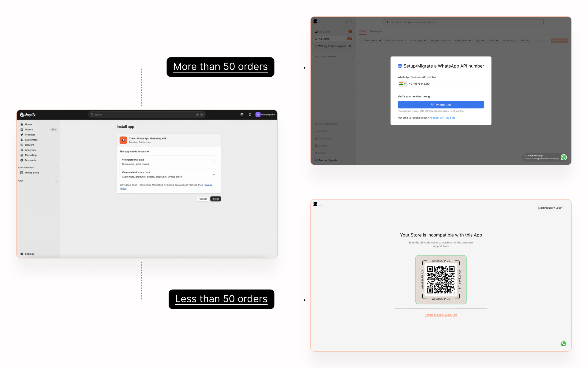Click the 293 orders count badge
The width and height of the screenshot is (588, 368).
pos(54,129)
